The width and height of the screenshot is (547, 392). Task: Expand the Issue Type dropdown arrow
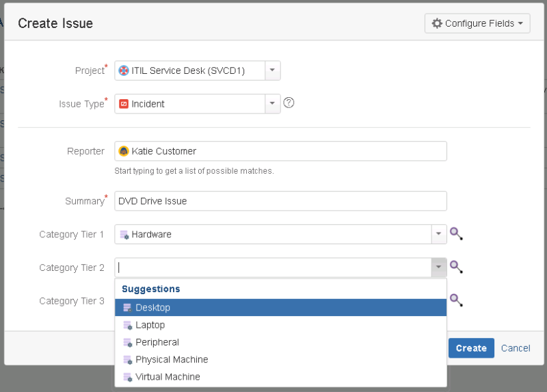pos(272,104)
